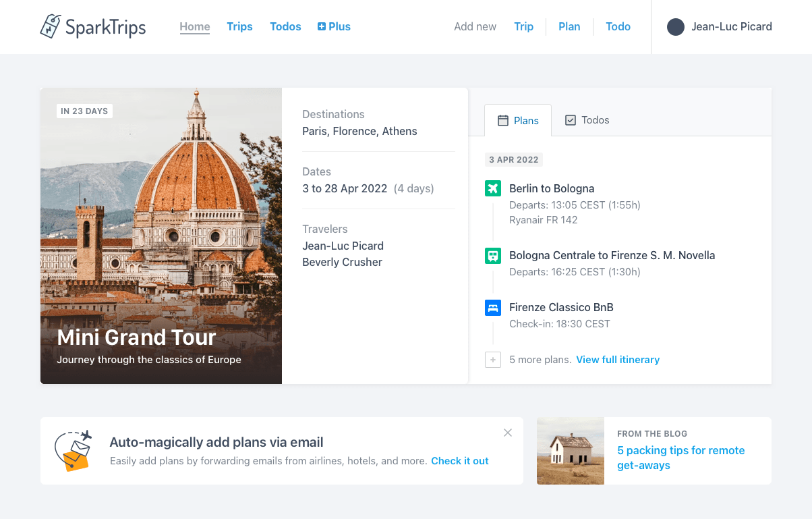Screen dimensions: 812x519
Task: Add a new Plan from header
Action: [x=569, y=27]
